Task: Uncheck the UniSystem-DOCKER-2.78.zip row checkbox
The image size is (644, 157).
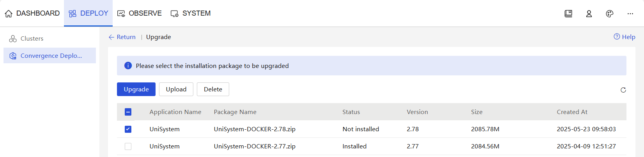Action: 128,129
